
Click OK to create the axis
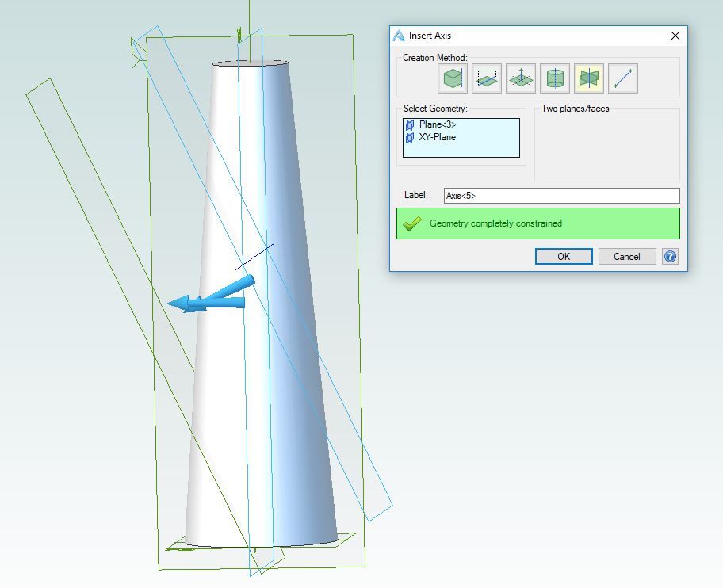564,256
